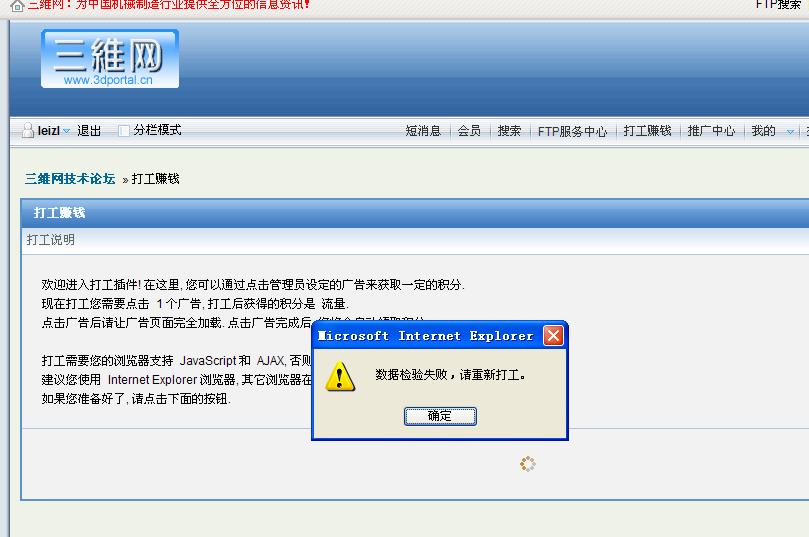The image size is (809, 537).
Task: Click the yellow warning icon in dialog
Action: [339, 376]
